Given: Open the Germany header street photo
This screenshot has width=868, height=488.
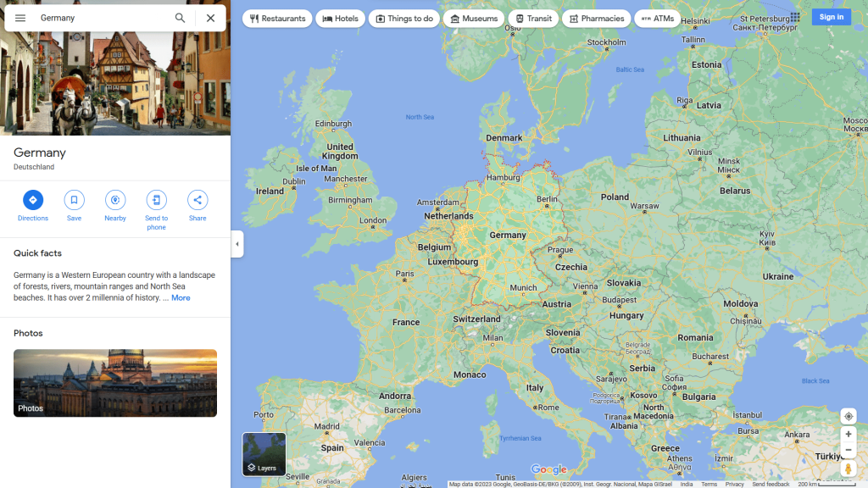Looking at the screenshot, I should (x=115, y=83).
